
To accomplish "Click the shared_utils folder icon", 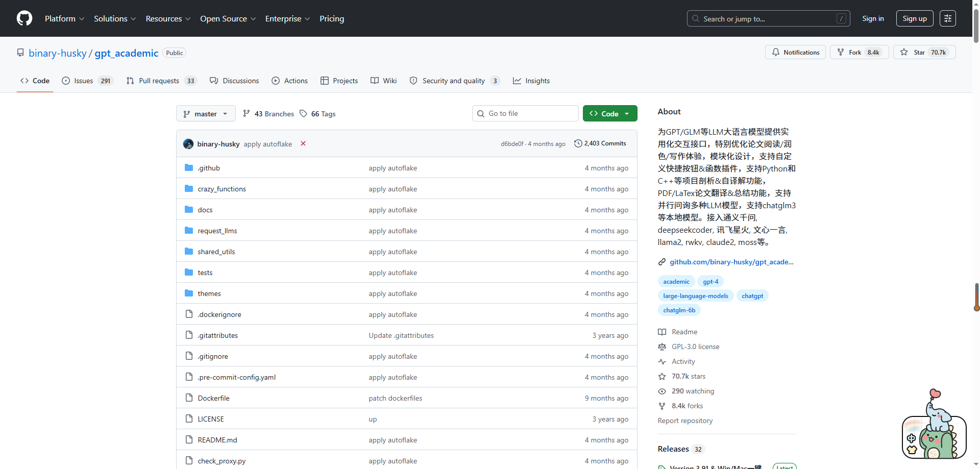I will click(x=189, y=251).
